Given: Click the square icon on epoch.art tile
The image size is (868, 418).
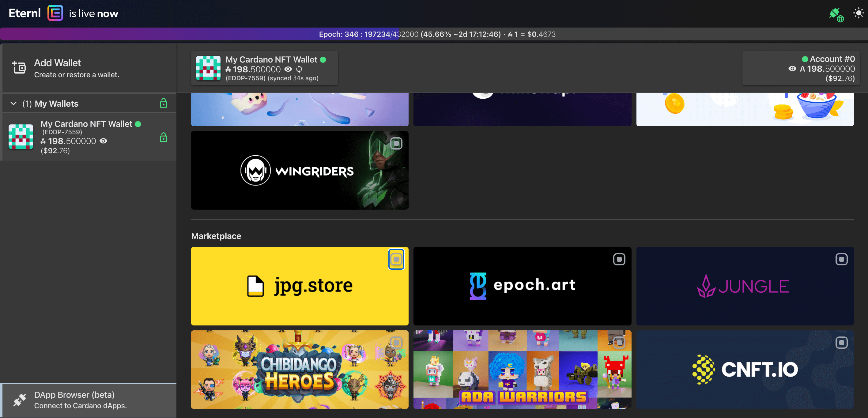Looking at the screenshot, I should coord(619,259).
